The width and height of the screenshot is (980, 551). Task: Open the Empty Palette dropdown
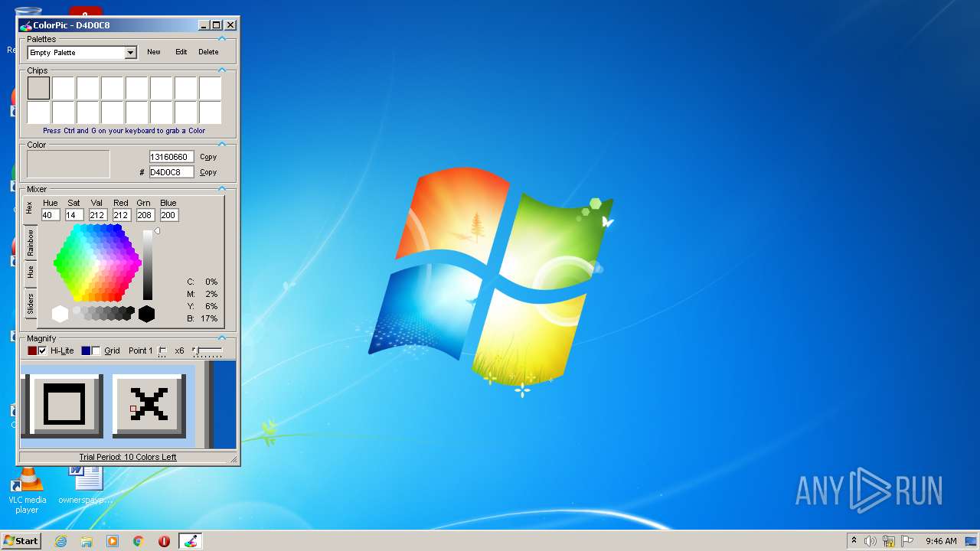[x=130, y=53]
